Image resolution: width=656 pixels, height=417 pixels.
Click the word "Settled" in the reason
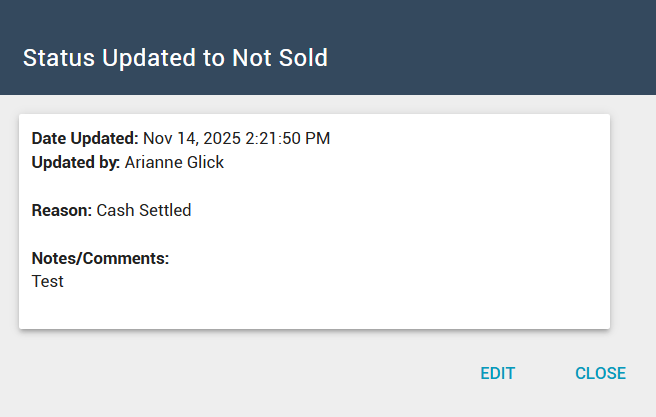164,211
